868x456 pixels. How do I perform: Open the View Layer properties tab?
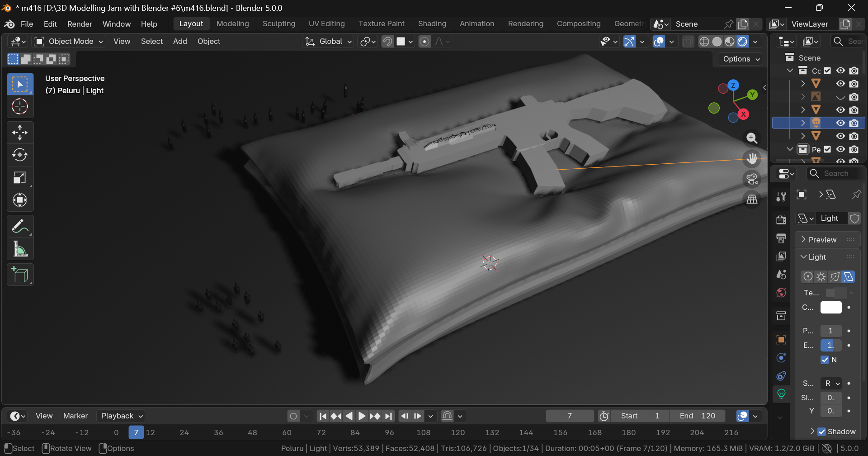[781, 256]
